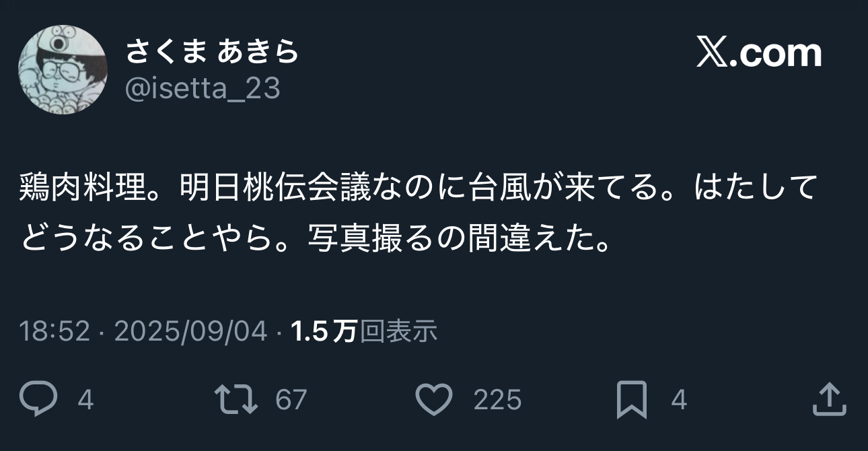
Task: Click the 回表示 views label
Action: pyautogui.click(x=399, y=331)
